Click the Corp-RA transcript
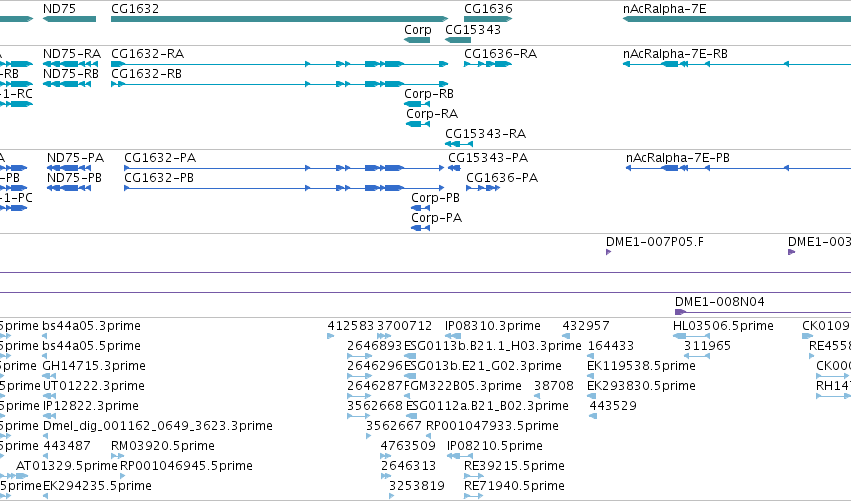This screenshot has width=851, height=501. point(417,124)
